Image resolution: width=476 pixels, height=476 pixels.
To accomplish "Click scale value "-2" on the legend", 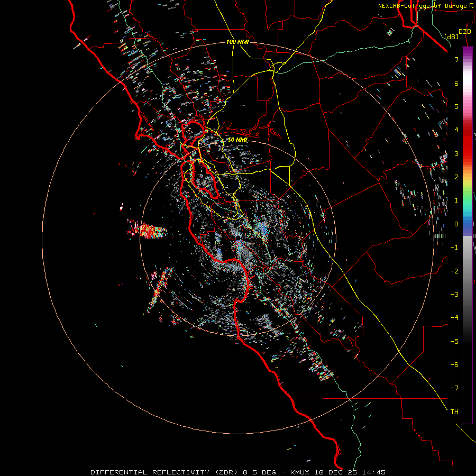I will [x=454, y=271].
